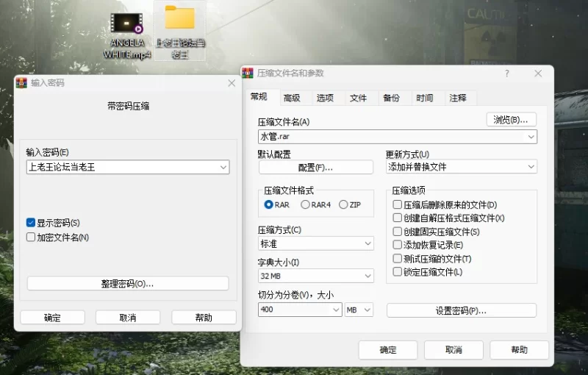The width and height of the screenshot is (588, 375).
Task: Switch to the 备份 tab
Action: pos(391,98)
